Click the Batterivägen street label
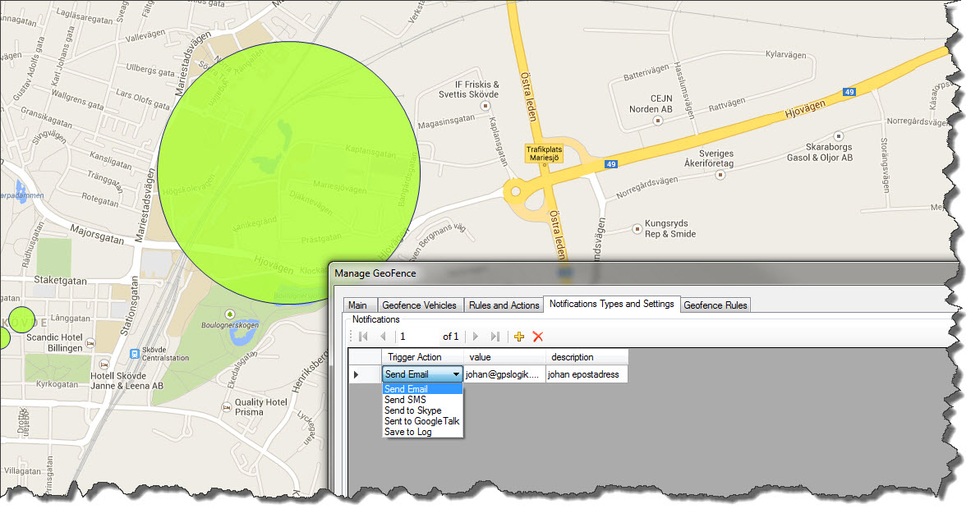The width and height of the screenshot is (980, 518). (646, 72)
